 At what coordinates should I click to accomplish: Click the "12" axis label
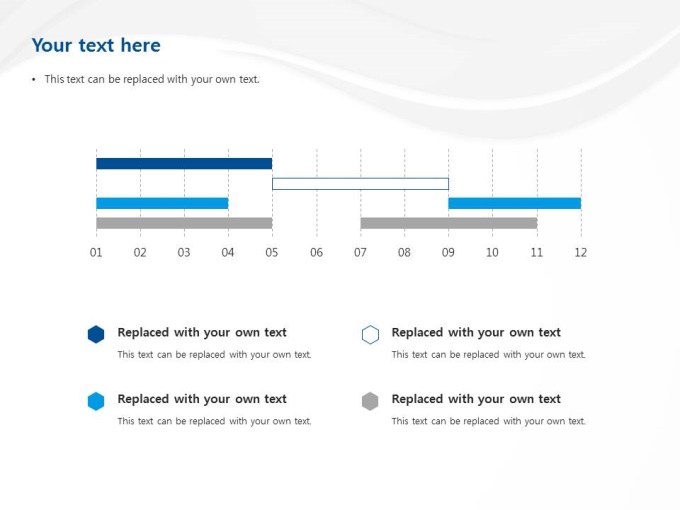(580, 253)
